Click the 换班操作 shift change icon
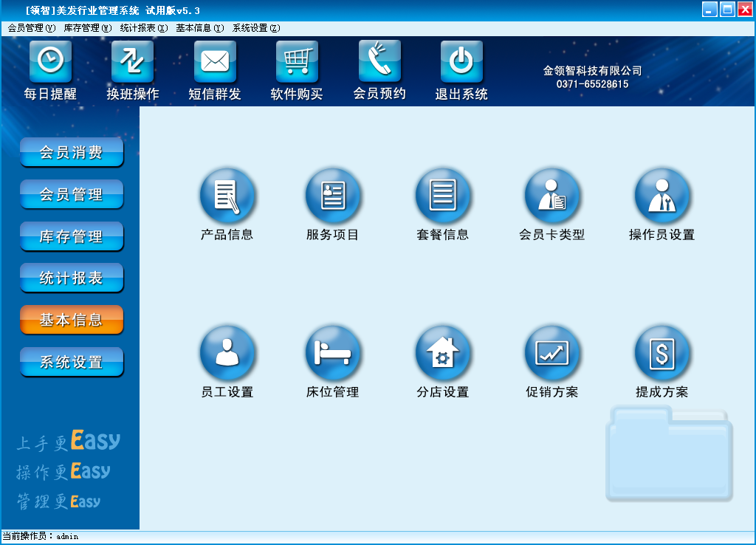The width and height of the screenshot is (756, 545). point(132,62)
